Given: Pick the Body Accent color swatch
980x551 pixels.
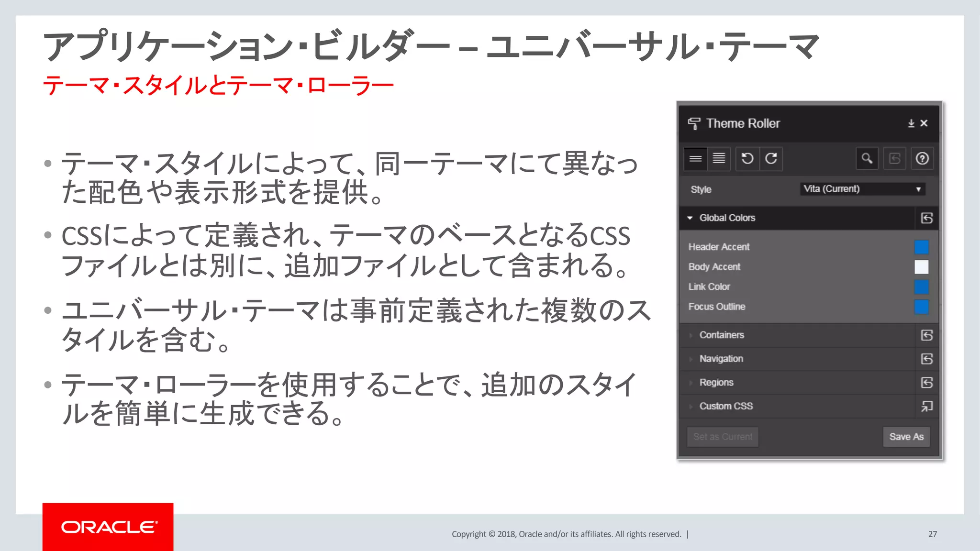Looking at the screenshot, I should tap(922, 267).
